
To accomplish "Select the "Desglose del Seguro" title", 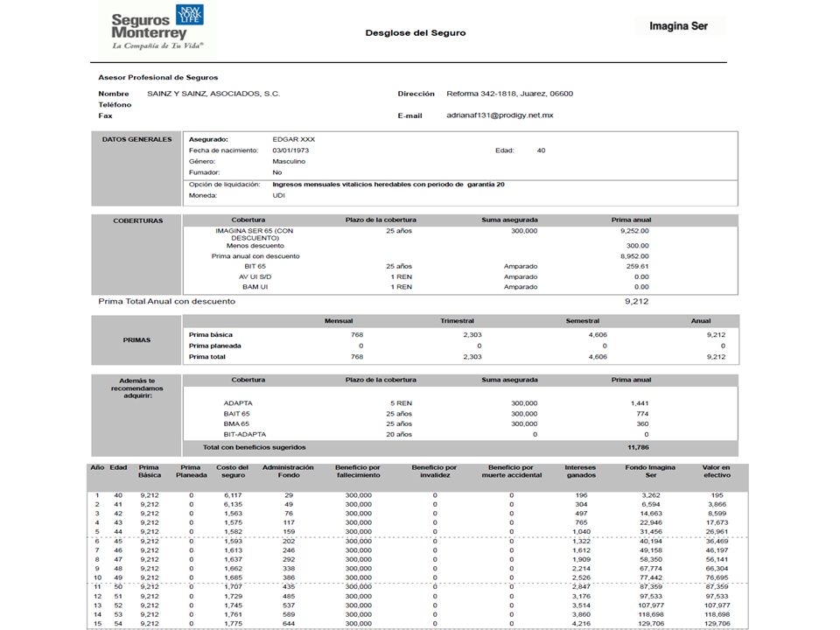I will (415, 32).
